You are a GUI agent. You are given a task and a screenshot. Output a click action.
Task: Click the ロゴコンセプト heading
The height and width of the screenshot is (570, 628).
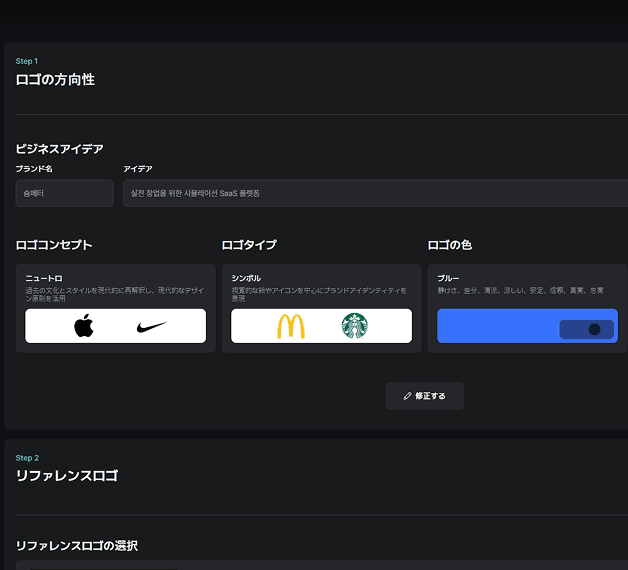[54, 245]
